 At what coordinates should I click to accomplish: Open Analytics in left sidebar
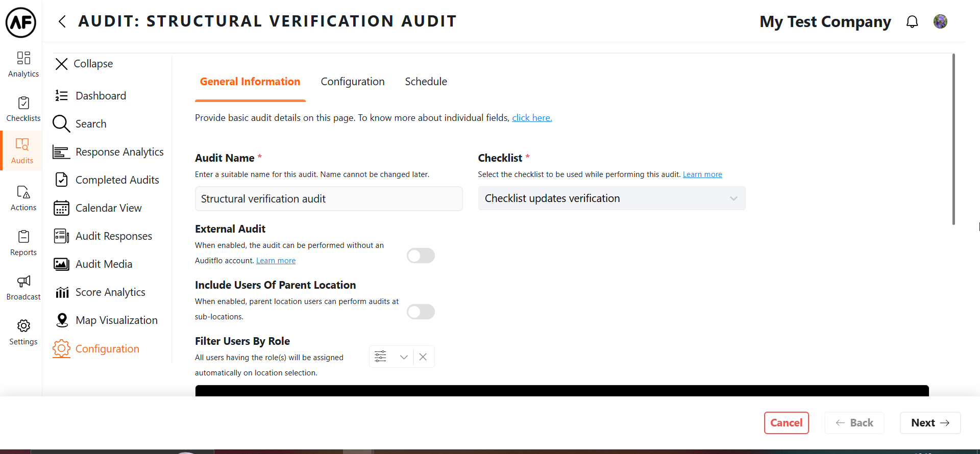pyautogui.click(x=23, y=64)
